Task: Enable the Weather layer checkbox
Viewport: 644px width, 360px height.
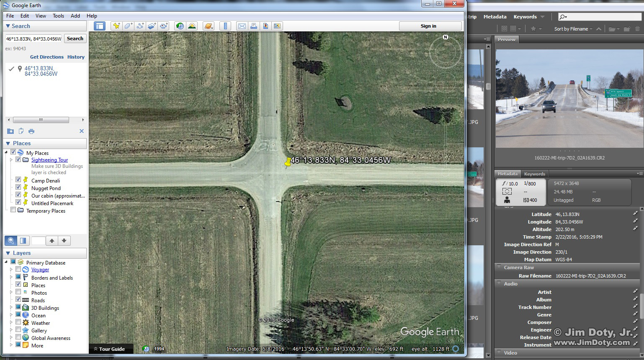Action: click(18, 322)
